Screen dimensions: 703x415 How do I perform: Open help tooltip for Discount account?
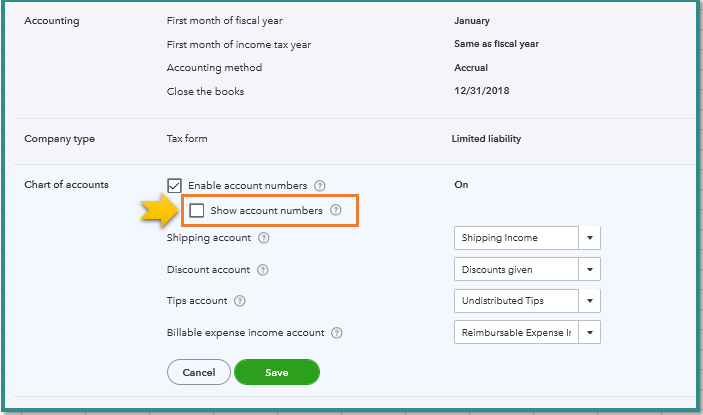pyautogui.click(x=264, y=270)
